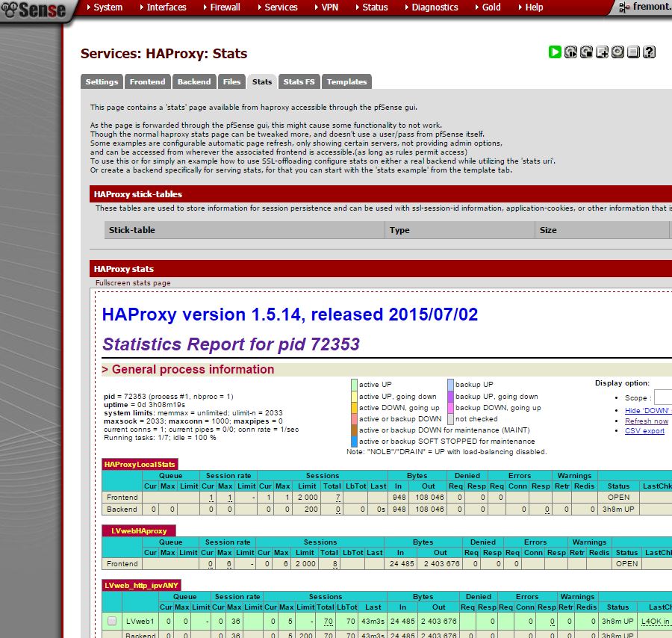Click the Refresh now link

tap(647, 421)
